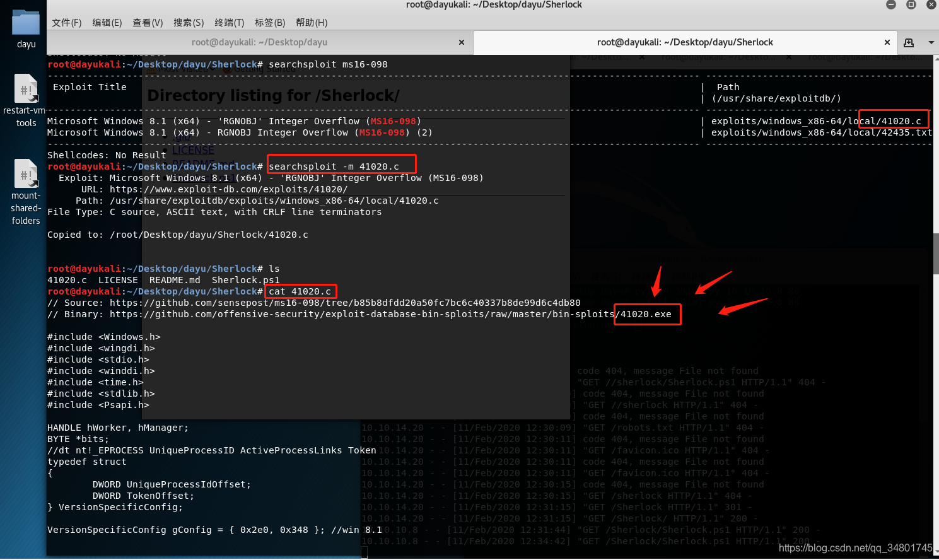
Task: Close the ~/Desktop/dayu terminal tab
Action: (462, 42)
